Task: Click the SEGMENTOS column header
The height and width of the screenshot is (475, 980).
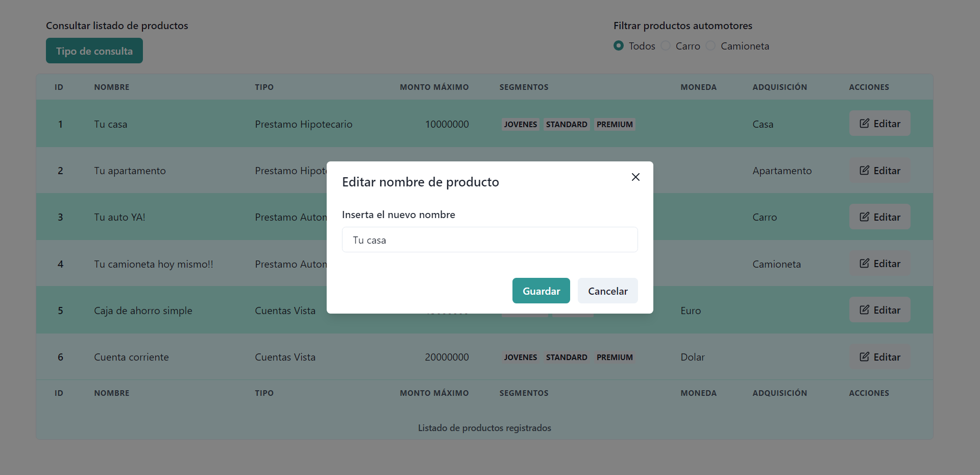Action: (524, 87)
